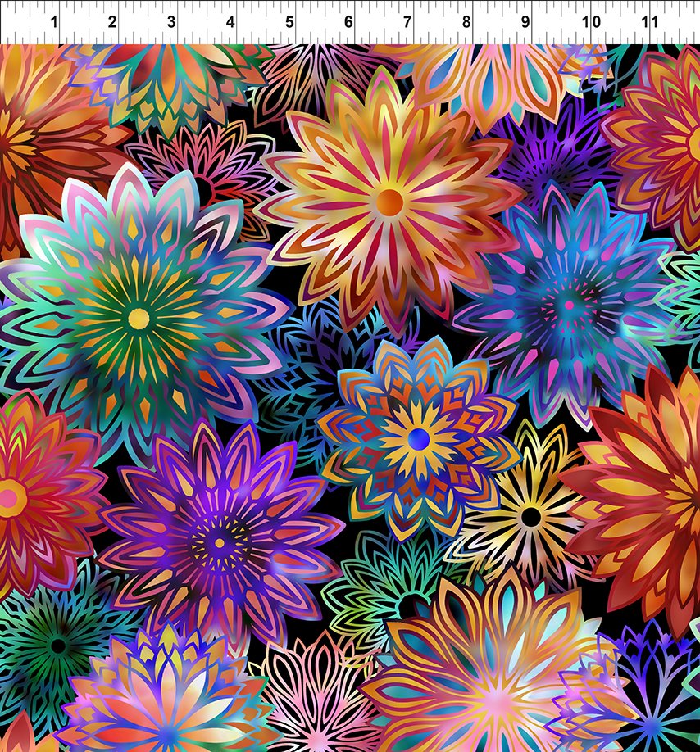Screen dimensions: 700x752
Task: Select the ruler number 7
Action: (407, 21)
